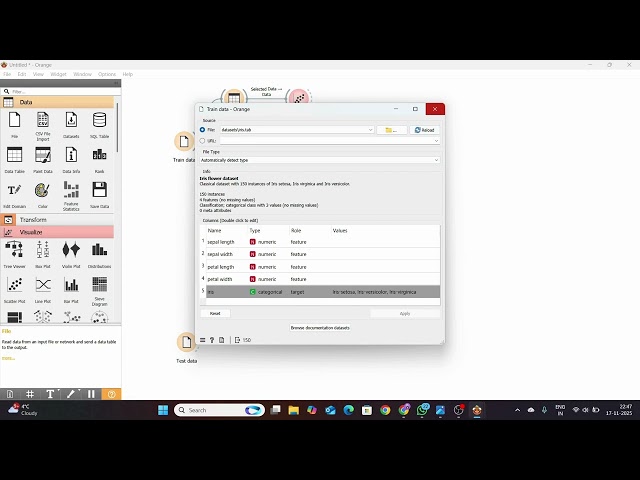
Task: Select the File source radio button
Action: [x=202, y=130]
